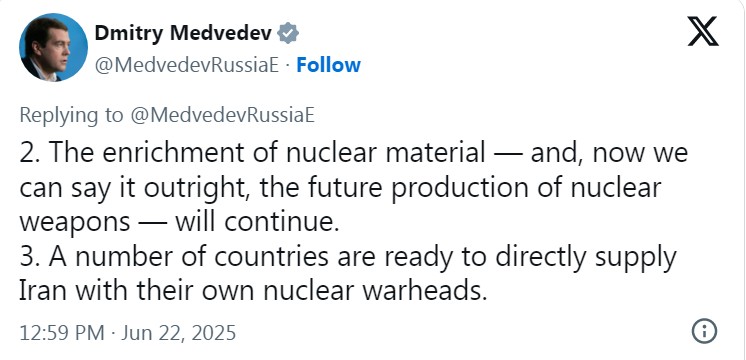Open the Twitter info circle icon

tap(704, 331)
